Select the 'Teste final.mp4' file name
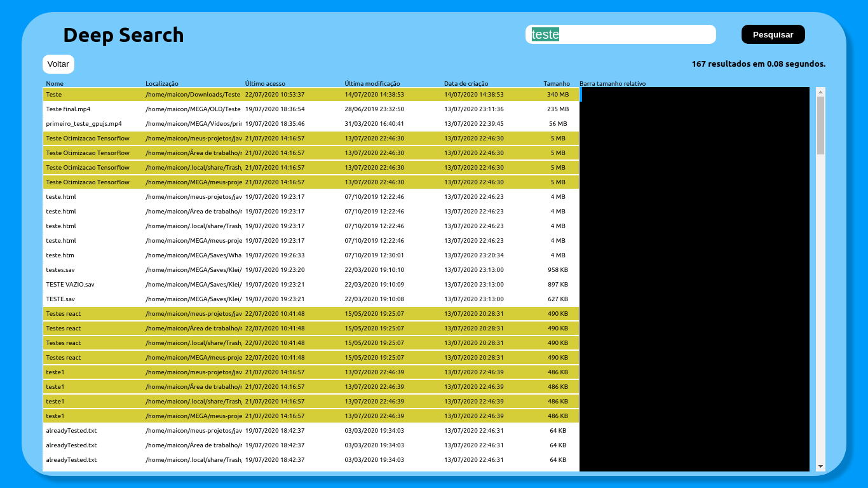Viewport: 868px width, 488px height. [69, 109]
